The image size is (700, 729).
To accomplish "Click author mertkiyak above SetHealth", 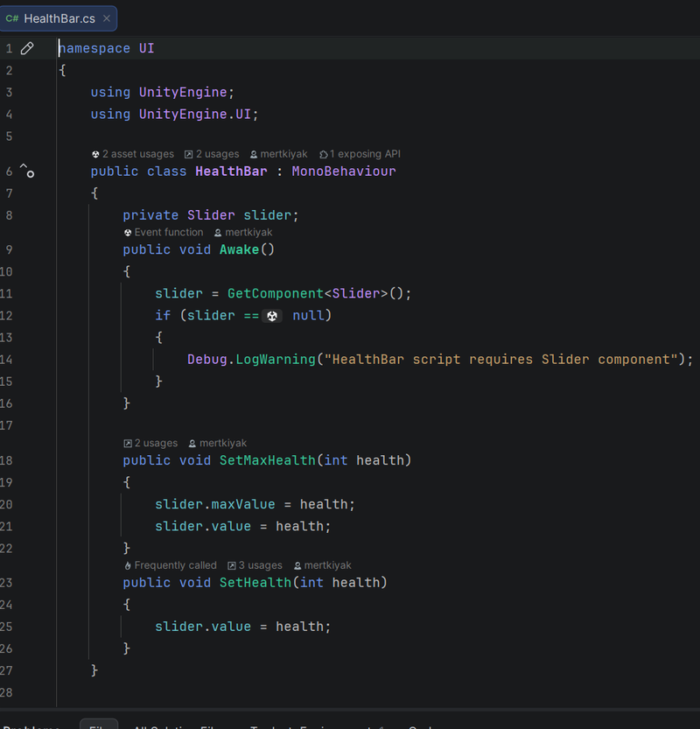I will coord(322,565).
